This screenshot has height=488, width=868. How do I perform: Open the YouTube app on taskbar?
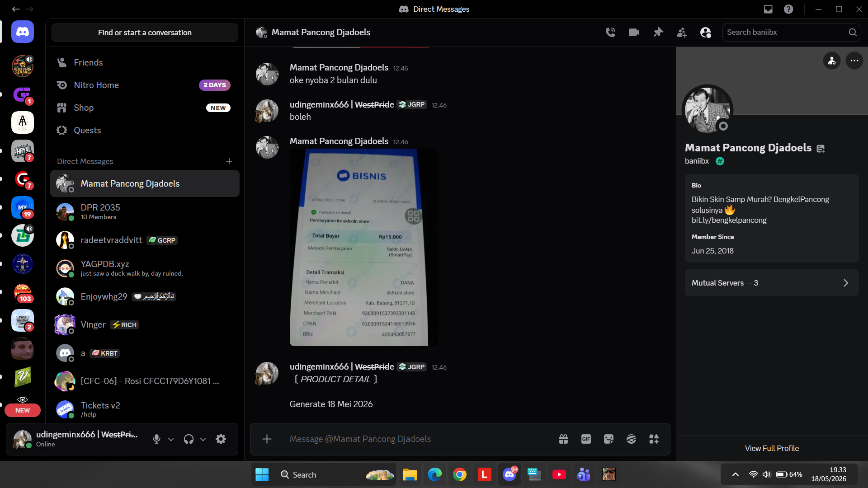click(559, 474)
